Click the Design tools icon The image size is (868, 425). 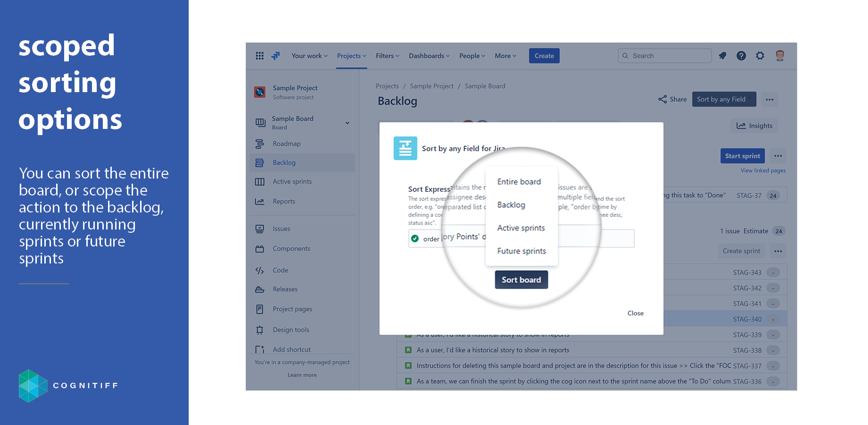tap(259, 330)
